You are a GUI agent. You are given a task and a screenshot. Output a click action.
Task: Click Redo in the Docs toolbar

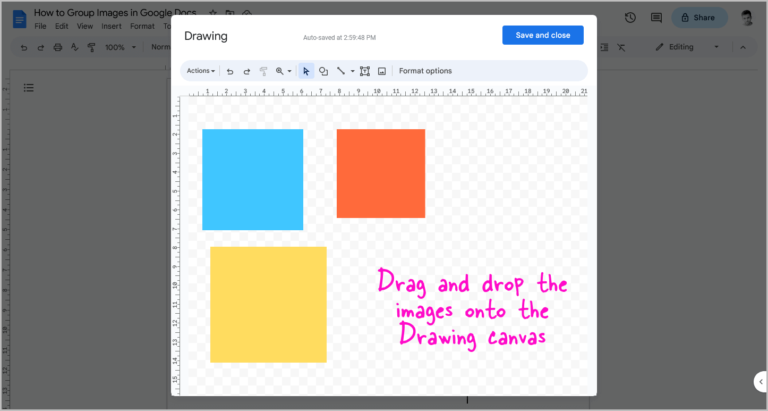(x=41, y=48)
